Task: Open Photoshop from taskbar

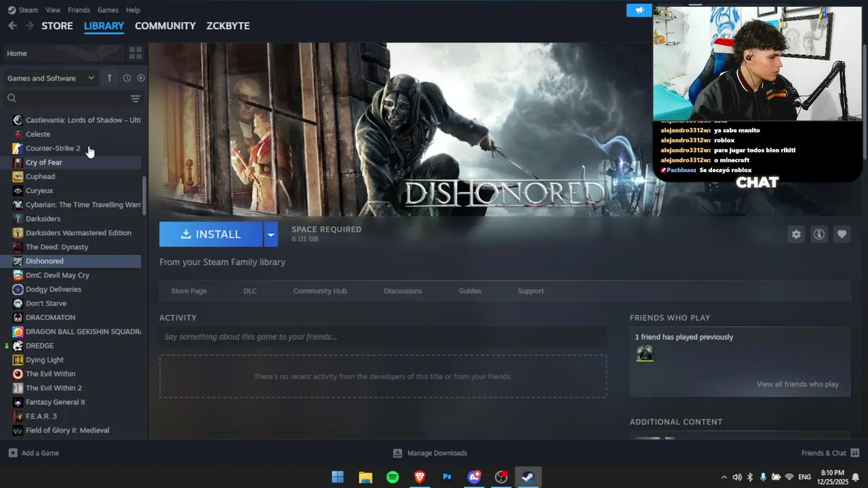Action: click(447, 477)
